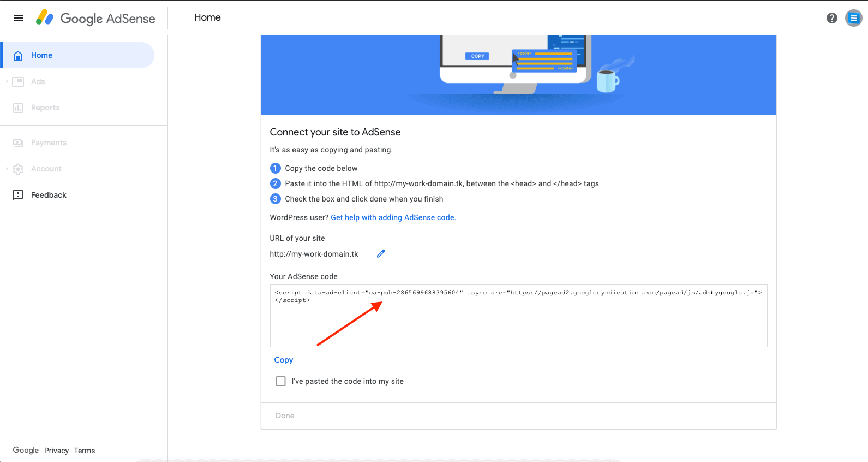Click the "http://my-work-domain.tk" site URL text
Image resolution: width=868 pixels, height=462 pixels.
tap(314, 254)
